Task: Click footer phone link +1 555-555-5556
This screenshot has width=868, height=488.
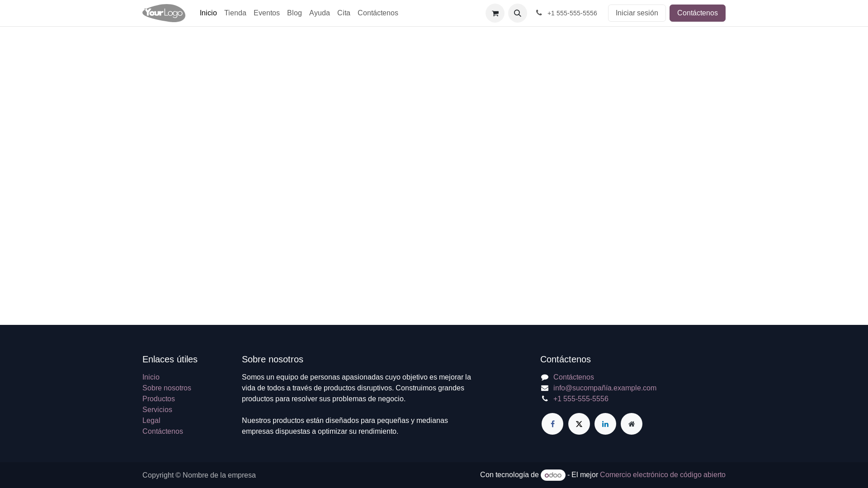Action: (x=581, y=399)
